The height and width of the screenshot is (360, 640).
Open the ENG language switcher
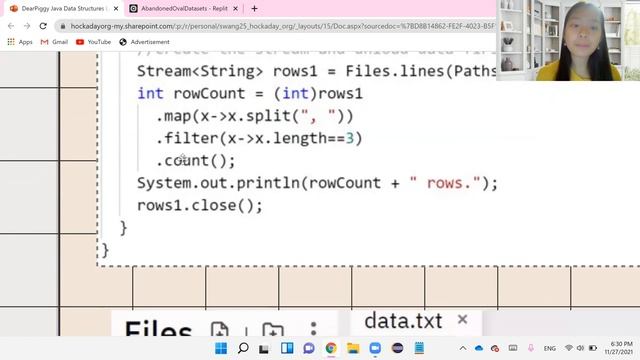point(550,348)
